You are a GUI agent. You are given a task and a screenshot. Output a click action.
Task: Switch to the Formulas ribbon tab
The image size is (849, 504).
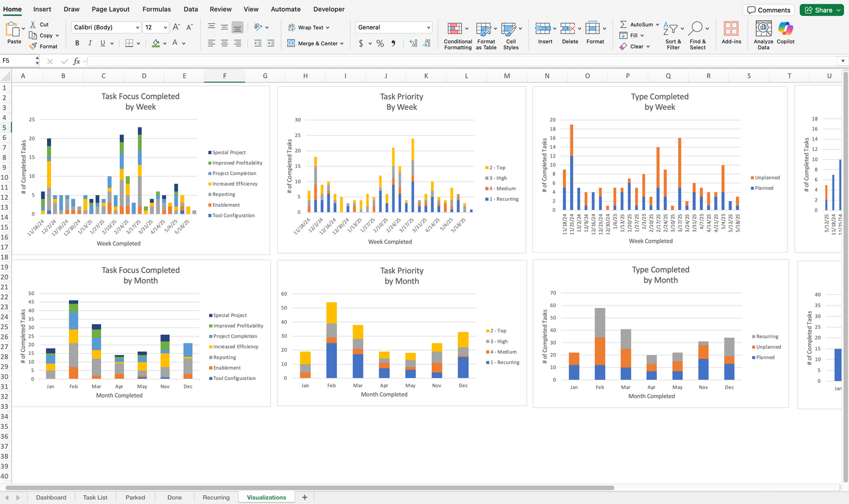click(x=156, y=9)
